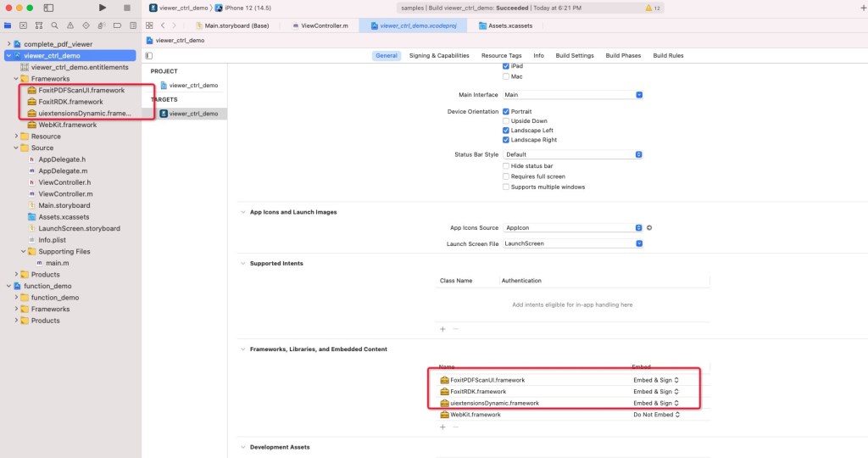Run the project with the Play button
Screen dimensions: 868x458
(103, 8)
